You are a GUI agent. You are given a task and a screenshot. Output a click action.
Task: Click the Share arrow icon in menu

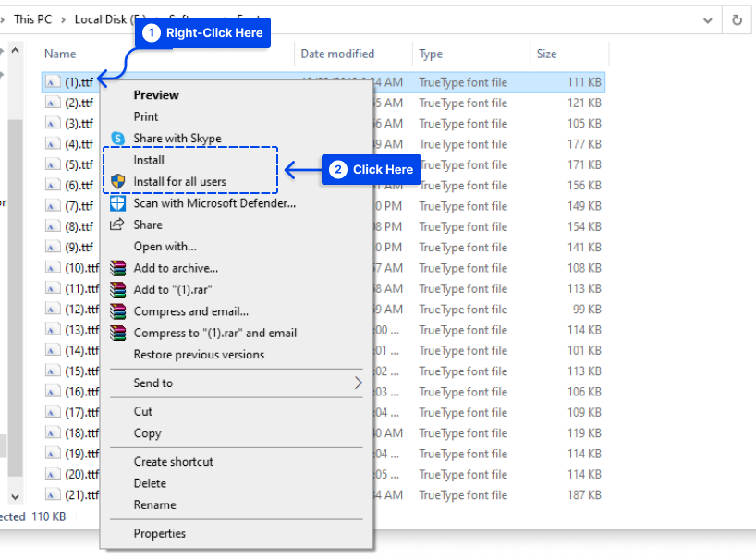(x=117, y=225)
